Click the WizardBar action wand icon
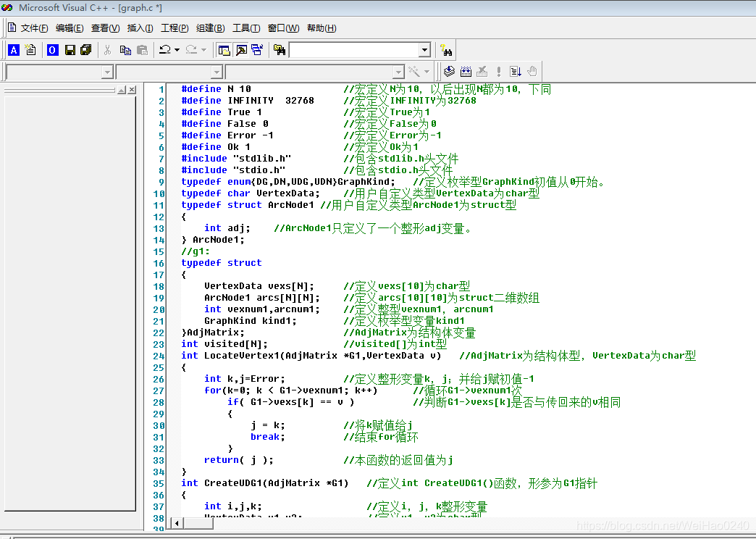Image resolution: width=756 pixels, height=539 pixels. (414, 72)
